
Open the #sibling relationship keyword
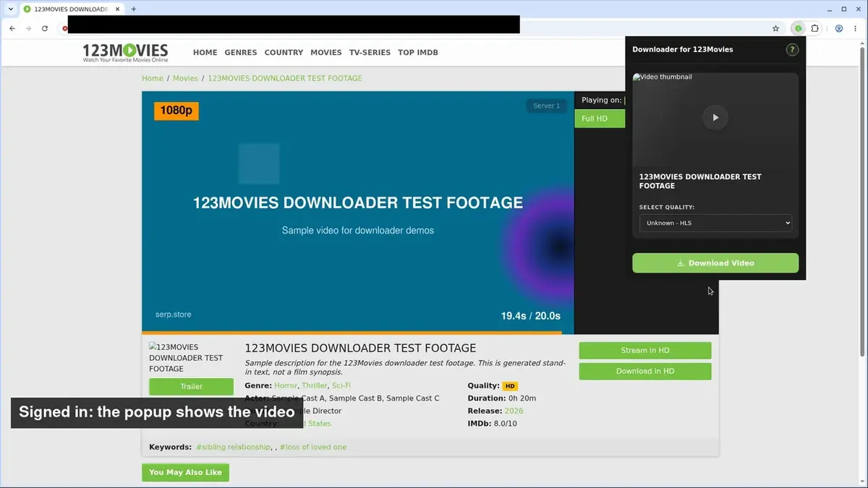coord(233,448)
